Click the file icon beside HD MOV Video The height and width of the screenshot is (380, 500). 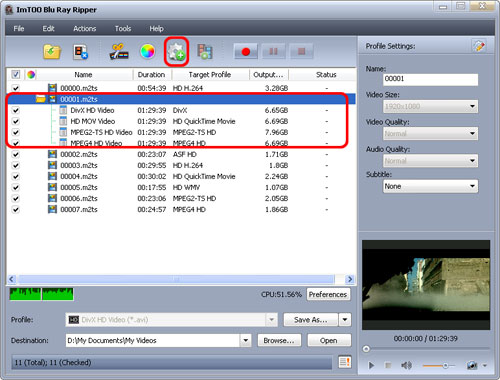click(x=63, y=121)
